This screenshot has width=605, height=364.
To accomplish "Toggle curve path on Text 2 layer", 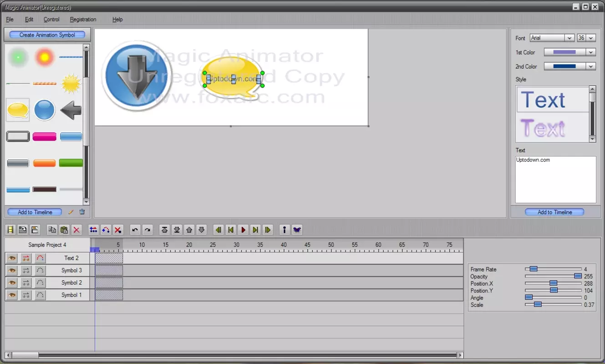I will (40, 258).
